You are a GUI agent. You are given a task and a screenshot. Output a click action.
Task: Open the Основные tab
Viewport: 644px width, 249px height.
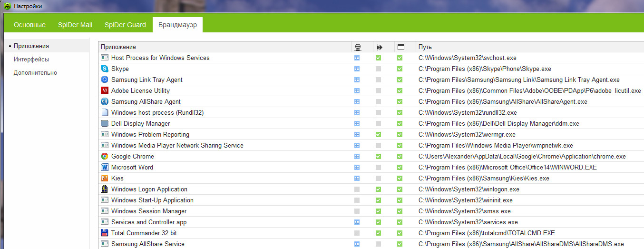coord(29,25)
